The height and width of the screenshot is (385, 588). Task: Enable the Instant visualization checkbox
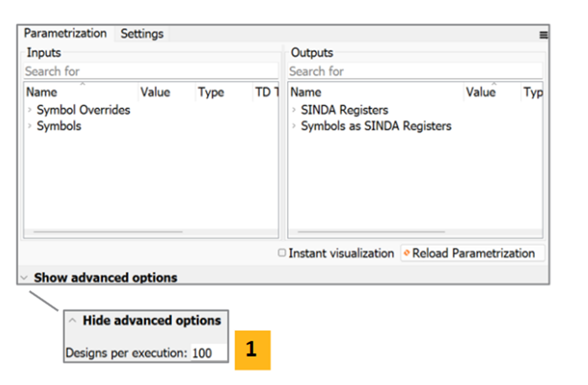click(x=282, y=254)
